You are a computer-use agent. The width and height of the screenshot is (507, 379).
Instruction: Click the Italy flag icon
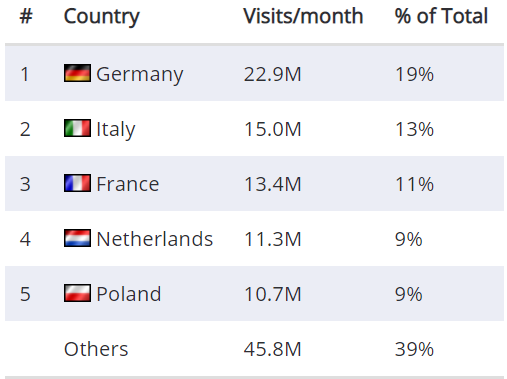pos(77,128)
